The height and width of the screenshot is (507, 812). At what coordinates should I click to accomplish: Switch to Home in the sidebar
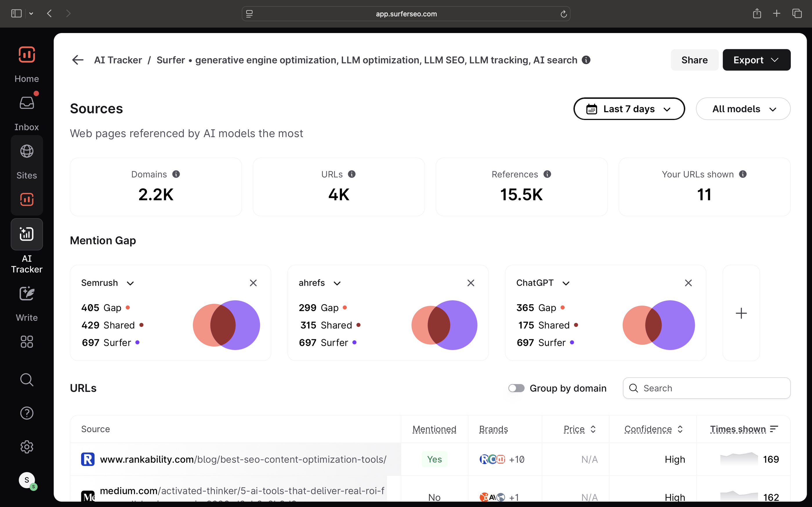[x=26, y=55]
